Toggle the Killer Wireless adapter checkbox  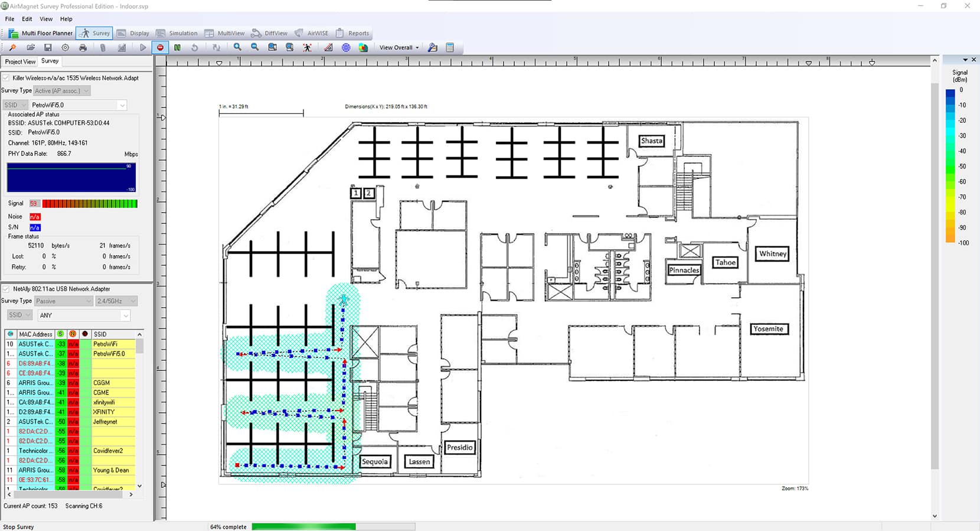click(x=6, y=78)
